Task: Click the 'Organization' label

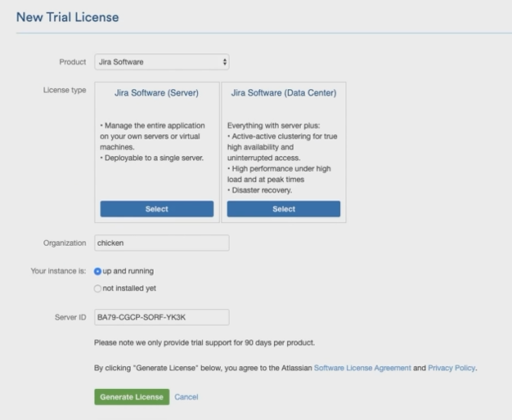Action: (65, 244)
